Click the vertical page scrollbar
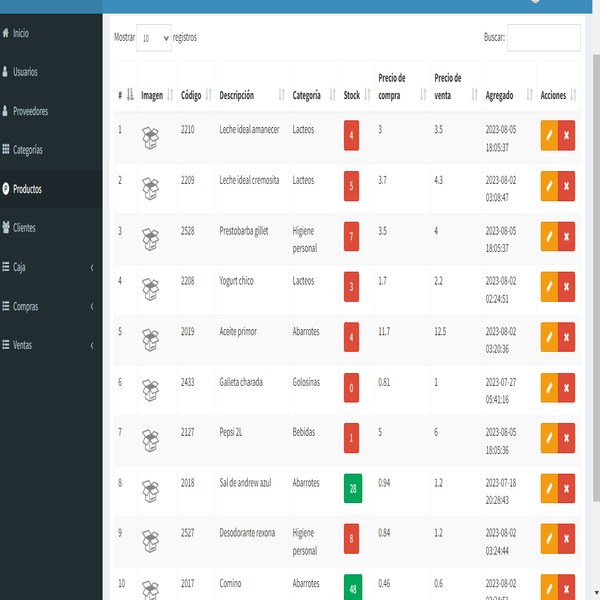This screenshot has height=600, width=600. point(596,277)
